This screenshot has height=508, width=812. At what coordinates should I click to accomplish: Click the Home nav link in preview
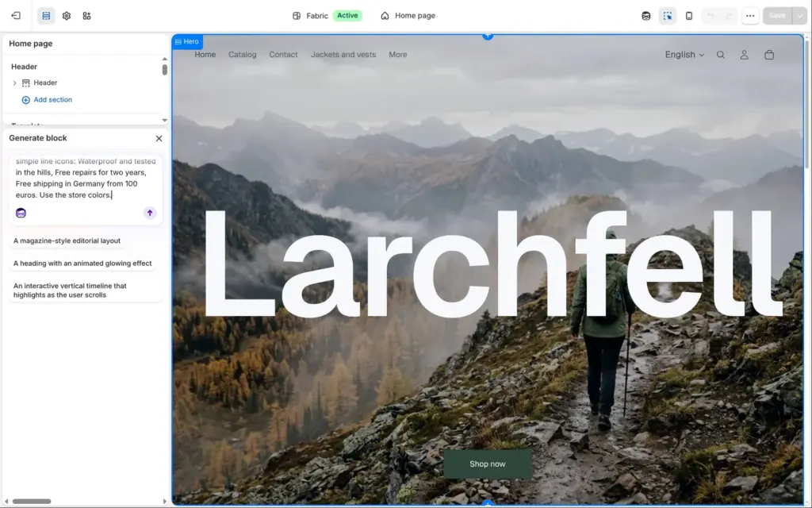tap(205, 55)
